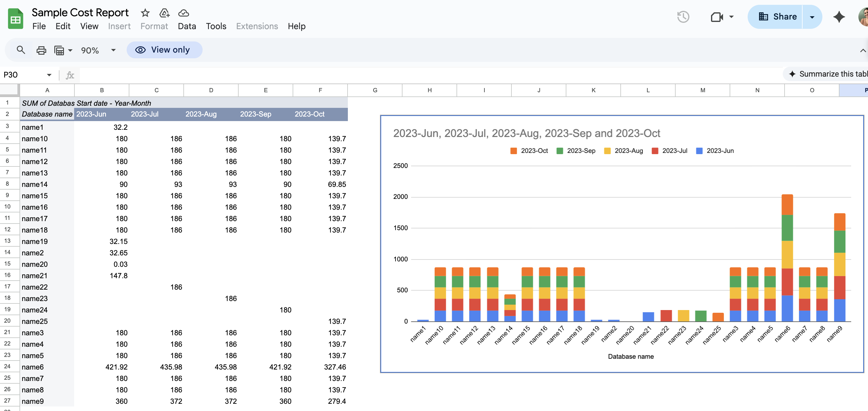This screenshot has height=411, width=868.
Task: Open the Tools menu
Action: (x=216, y=26)
